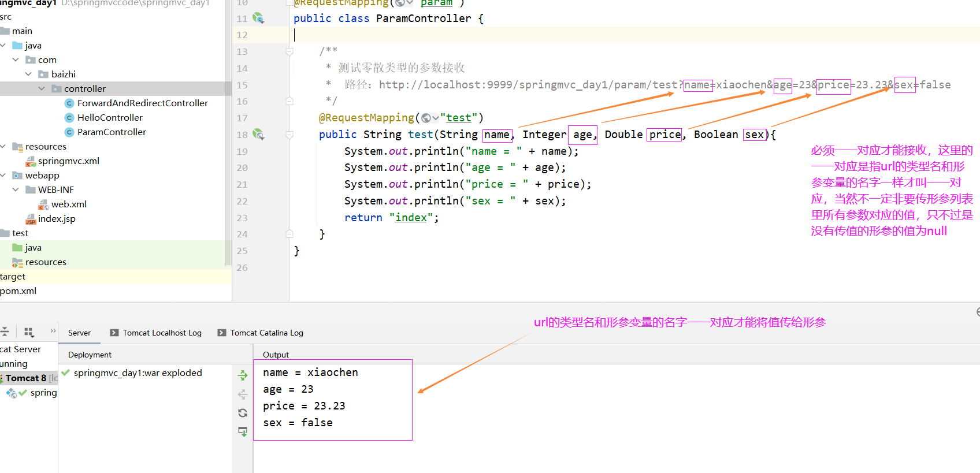980x473 pixels.
Task: Select springmvc_day1:war exploded deployment
Action: [138, 373]
